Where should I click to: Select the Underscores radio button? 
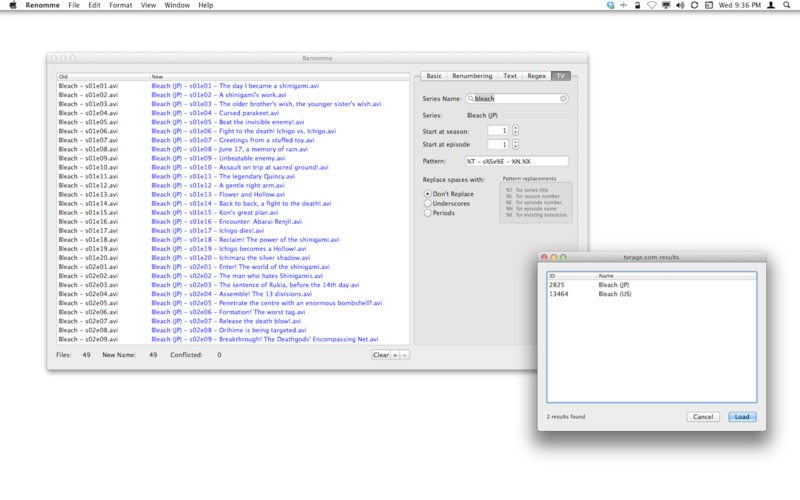[x=447, y=203]
